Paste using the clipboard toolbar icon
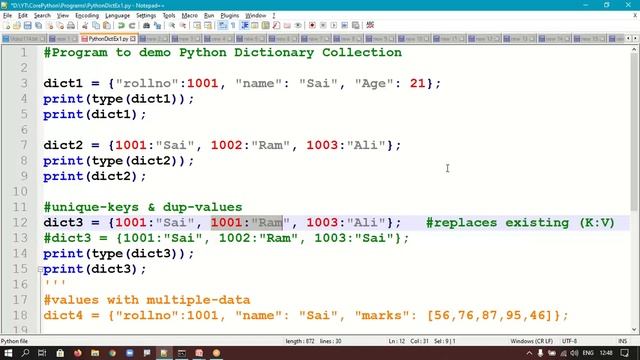This screenshot has height=360, width=640. tap(107, 25)
